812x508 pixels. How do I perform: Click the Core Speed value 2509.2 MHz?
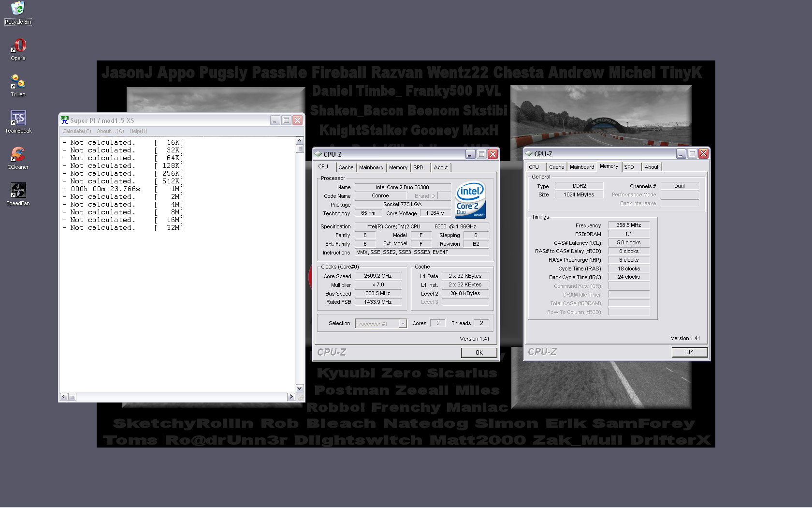click(378, 276)
